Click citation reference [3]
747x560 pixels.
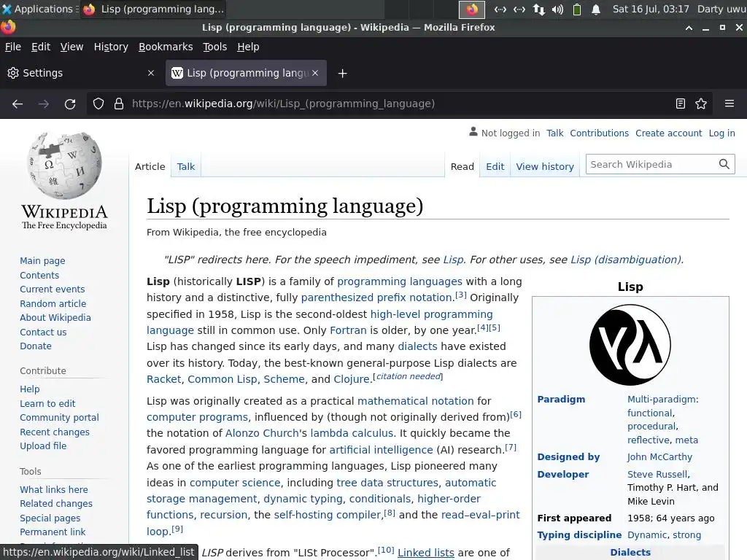click(461, 295)
